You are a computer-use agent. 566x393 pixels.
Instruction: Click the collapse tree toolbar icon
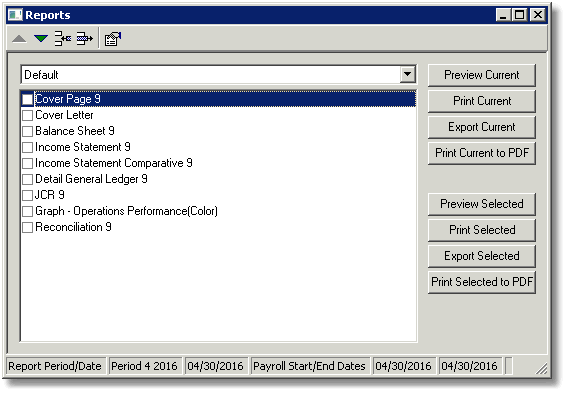[63, 38]
